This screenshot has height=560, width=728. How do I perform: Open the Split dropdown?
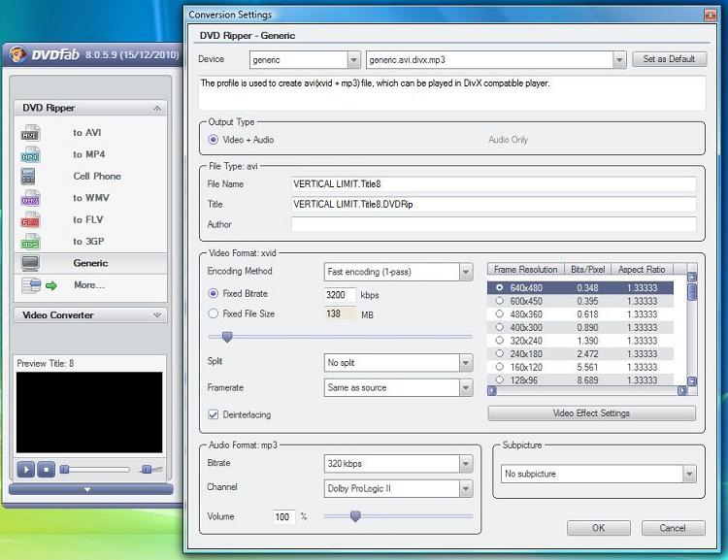point(466,363)
